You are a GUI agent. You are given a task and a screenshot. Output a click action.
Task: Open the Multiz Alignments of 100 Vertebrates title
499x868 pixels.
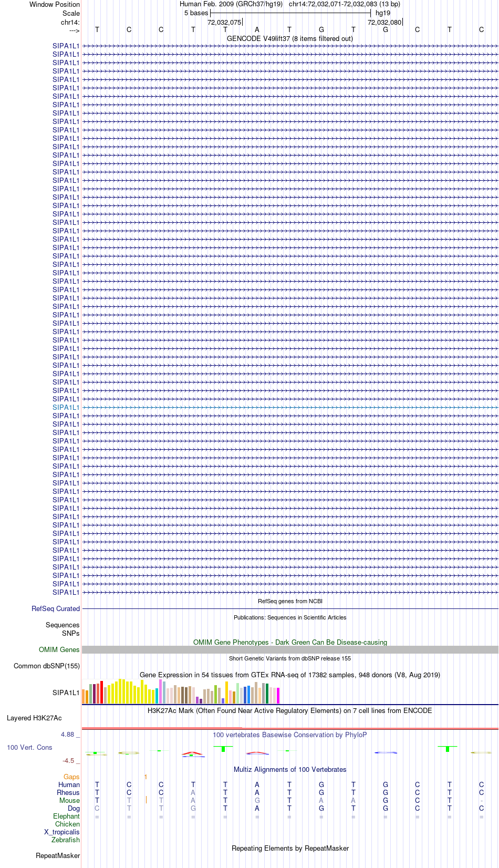pos(290,769)
